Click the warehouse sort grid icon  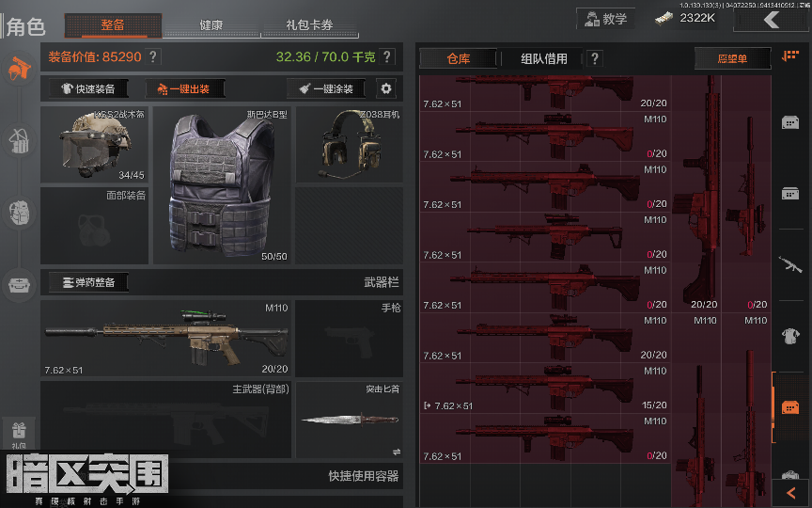tap(790, 56)
